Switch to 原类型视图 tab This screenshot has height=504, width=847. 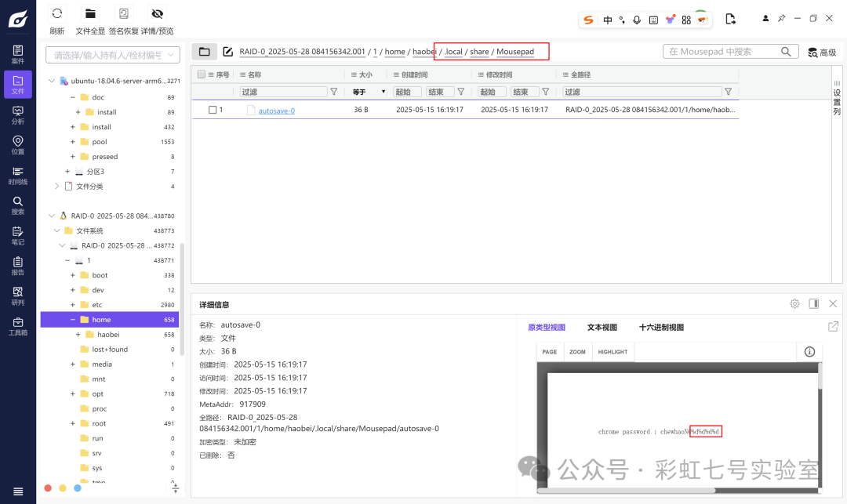point(546,327)
